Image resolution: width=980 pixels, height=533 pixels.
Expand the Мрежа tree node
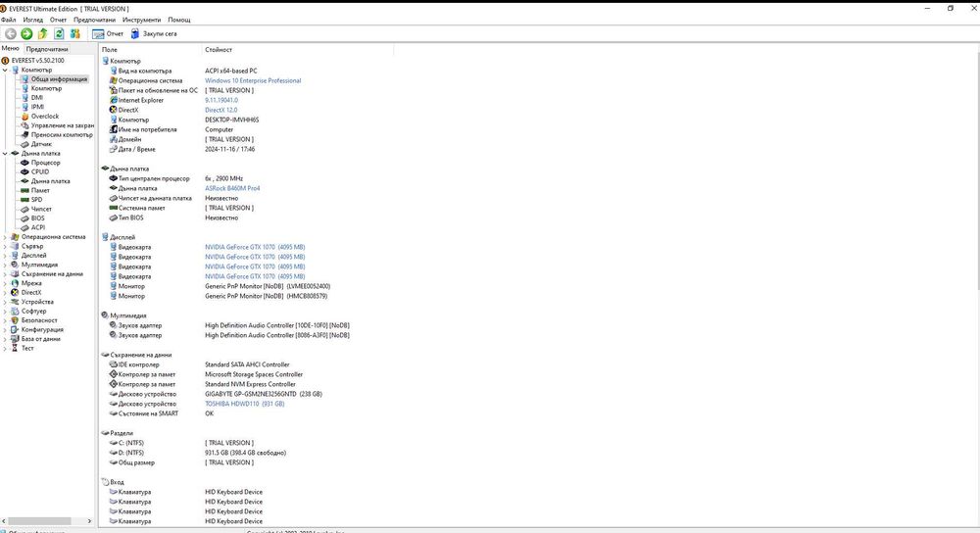[x=5, y=283]
